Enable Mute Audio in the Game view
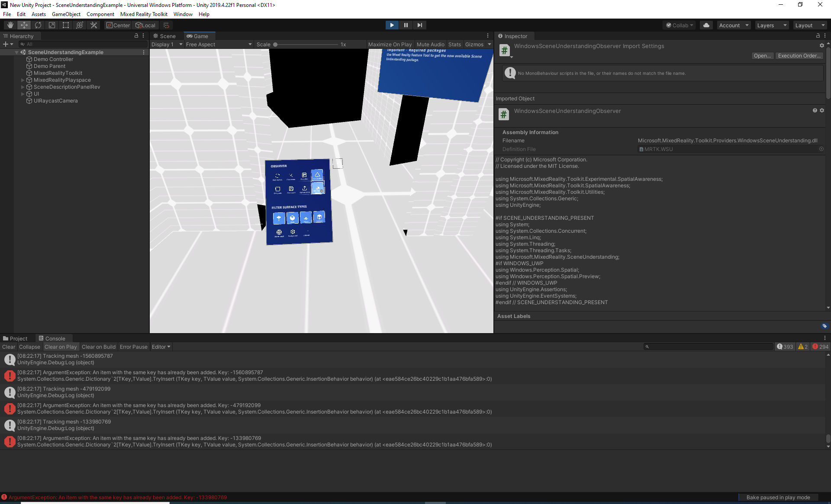This screenshot has width=831, height=504. click(x=430, y=44)
